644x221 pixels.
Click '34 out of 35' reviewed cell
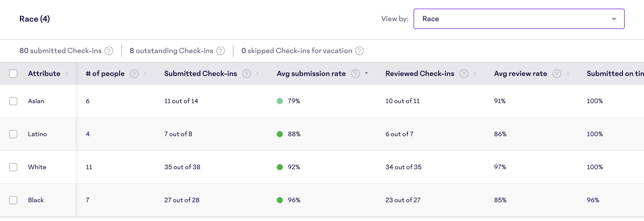point(404,167)
